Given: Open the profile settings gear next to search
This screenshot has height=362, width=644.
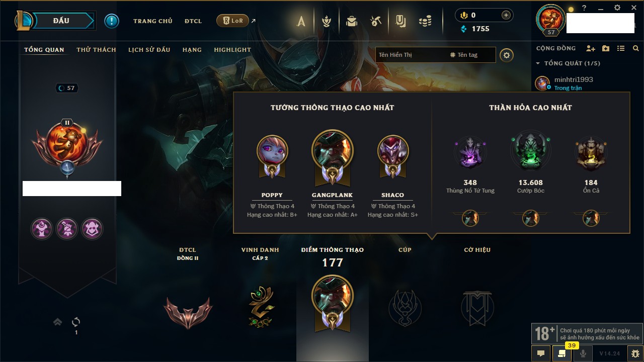Looking at the screenshot, I should [x=507, y=55].
